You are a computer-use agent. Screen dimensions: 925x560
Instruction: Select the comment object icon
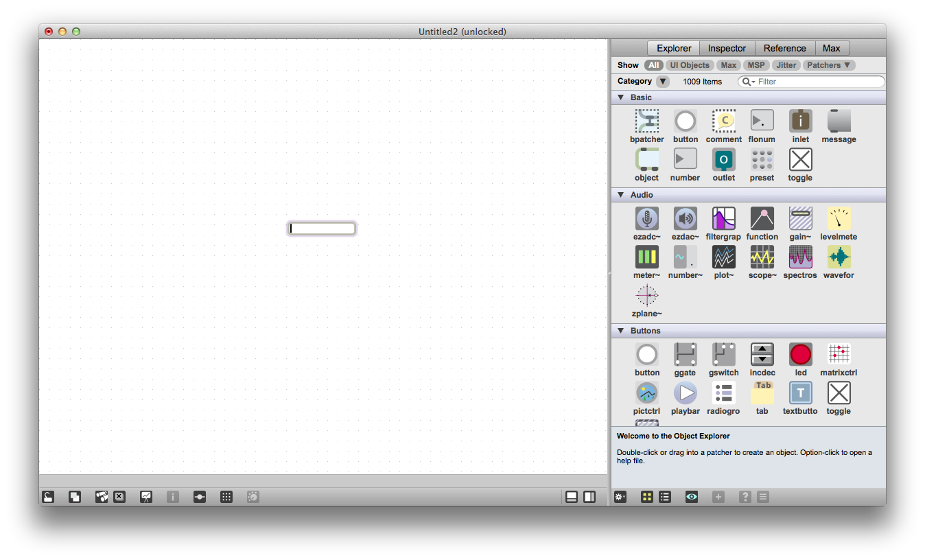[x=723, y=121]
